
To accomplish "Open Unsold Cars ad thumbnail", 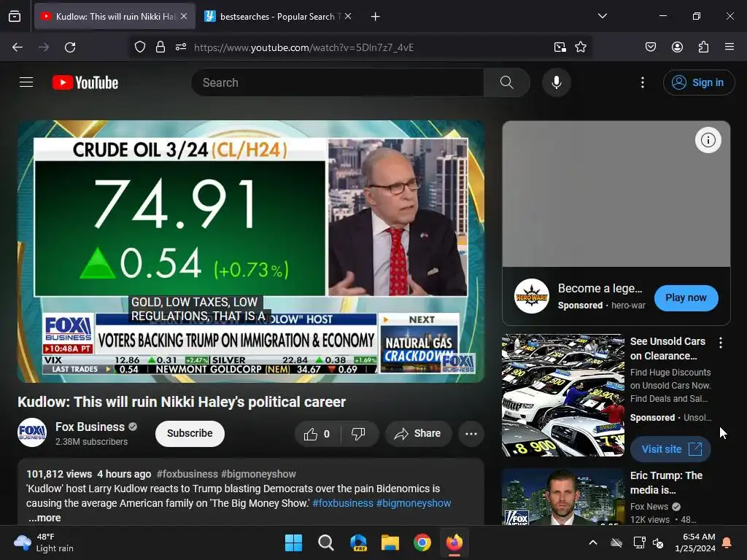I will point(563,395).
